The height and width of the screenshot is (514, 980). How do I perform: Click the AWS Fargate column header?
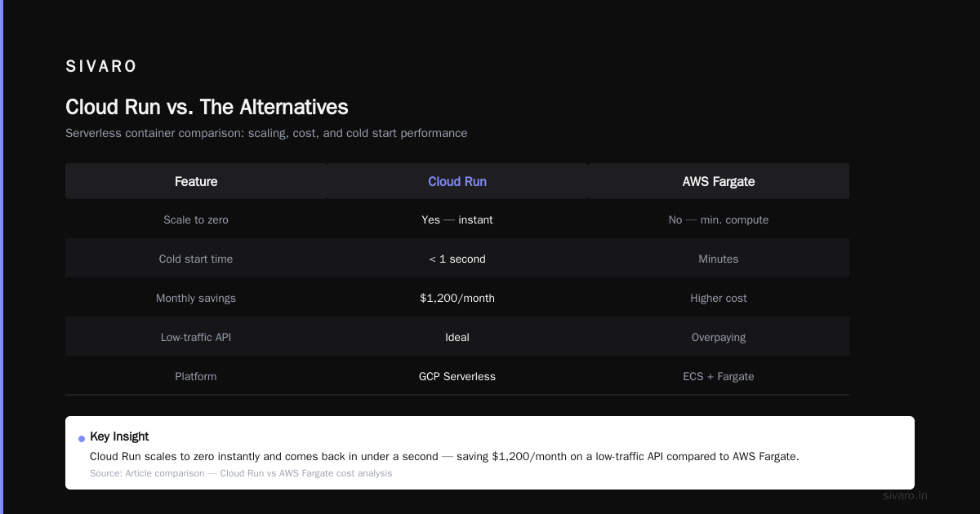pyautogui.click(x=719, y=181)
